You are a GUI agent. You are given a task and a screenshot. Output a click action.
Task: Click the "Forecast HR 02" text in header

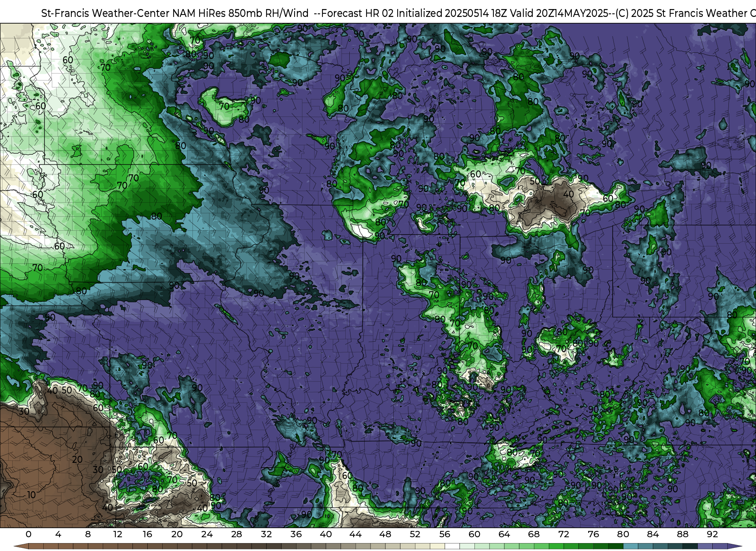coord(358,13)
